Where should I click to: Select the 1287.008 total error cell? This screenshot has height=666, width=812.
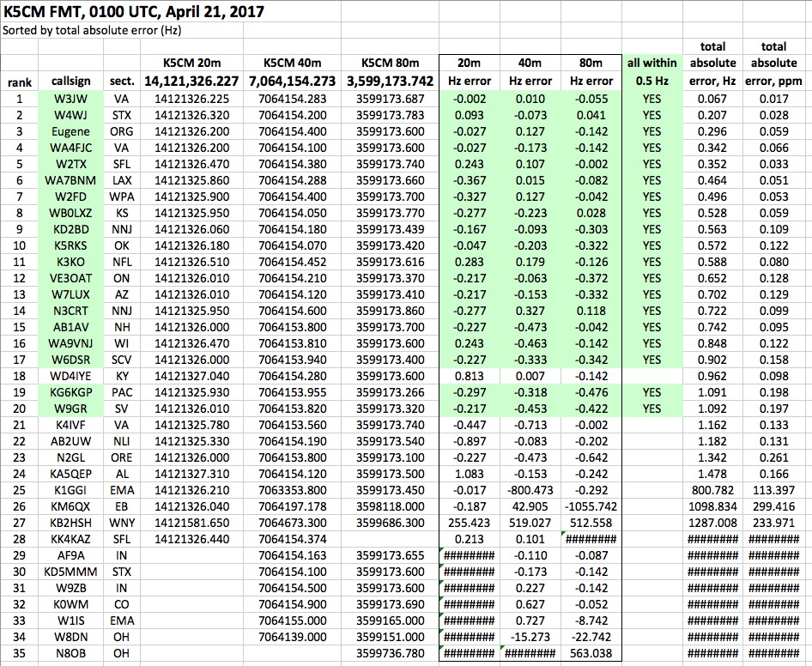click(712, 523)
